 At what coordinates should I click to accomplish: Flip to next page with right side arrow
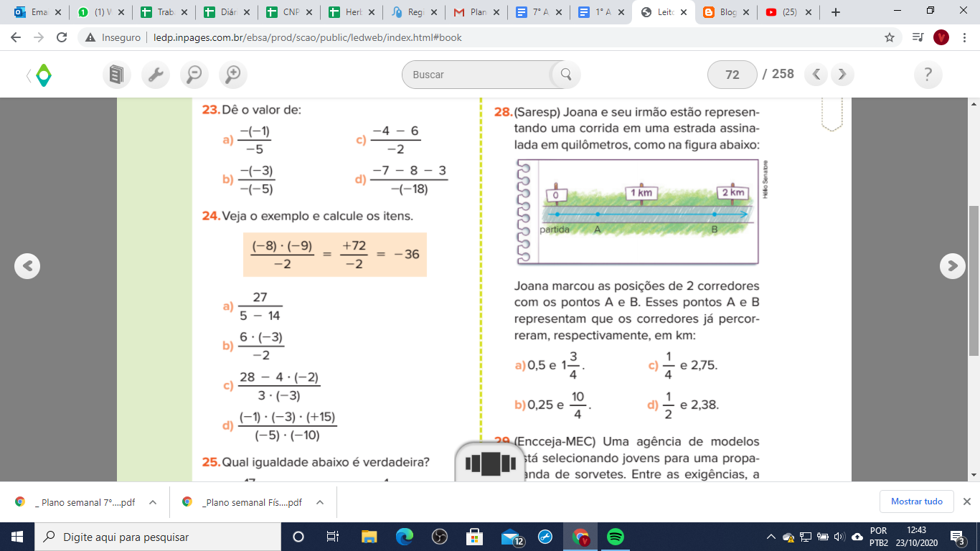coord(952,265)
